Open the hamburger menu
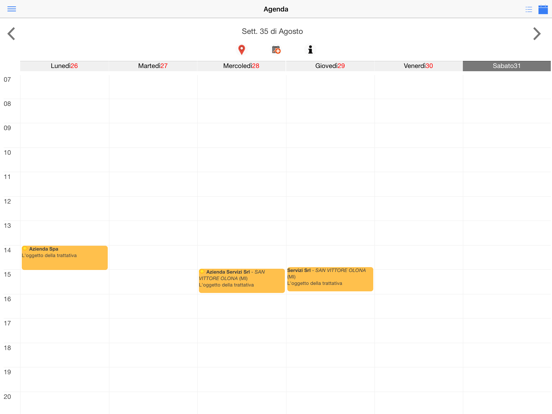 pyautogui.click(x=12, y=9)
